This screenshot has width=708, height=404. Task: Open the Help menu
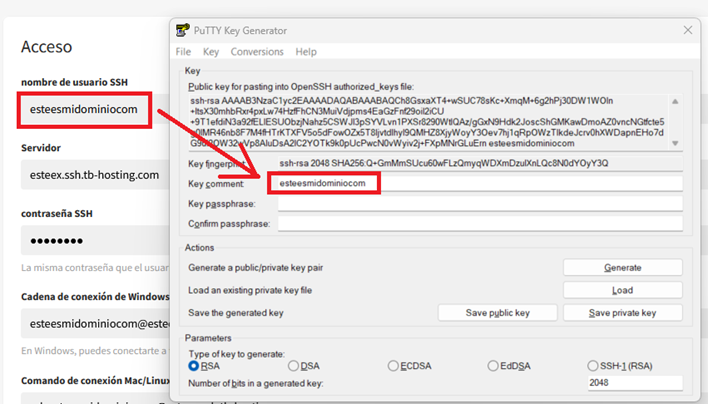(306, 51)
